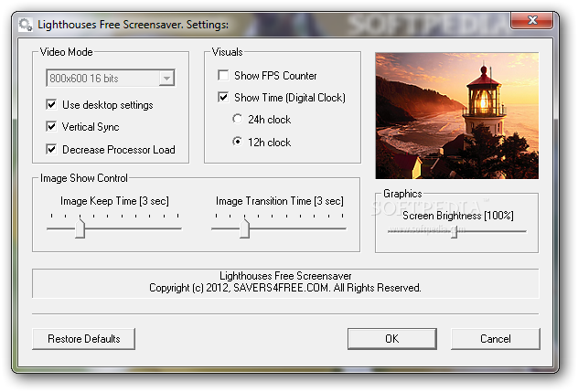578x392 pixels.
Task: Click the copyright SAVERS4FREE.COM text
Action: [x=285, y=288]
